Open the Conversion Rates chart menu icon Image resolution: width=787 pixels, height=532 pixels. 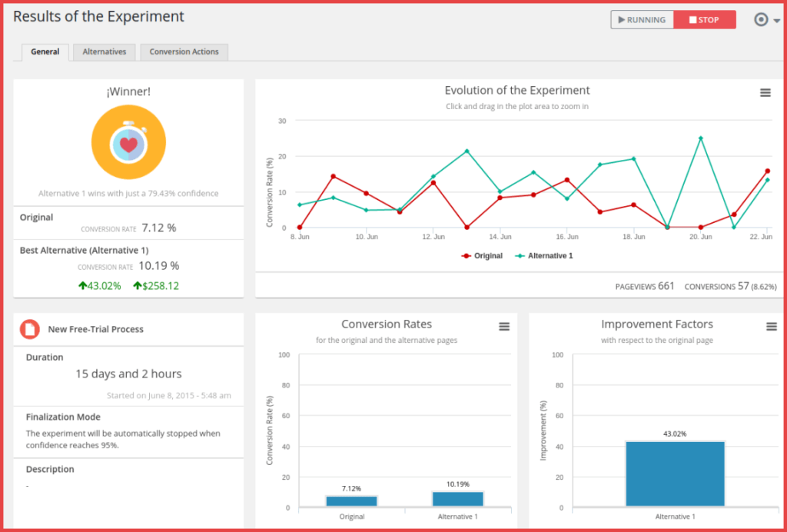tap(504, 327)
